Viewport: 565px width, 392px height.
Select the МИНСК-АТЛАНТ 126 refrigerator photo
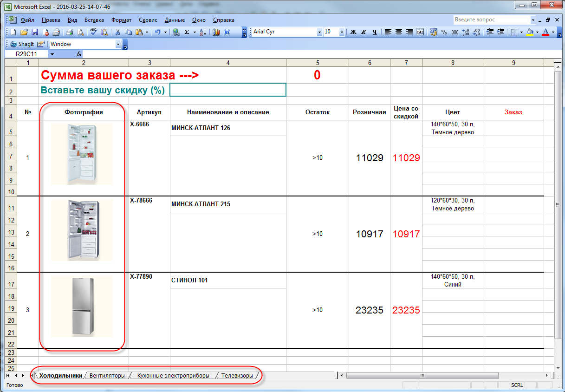(82, 154)
